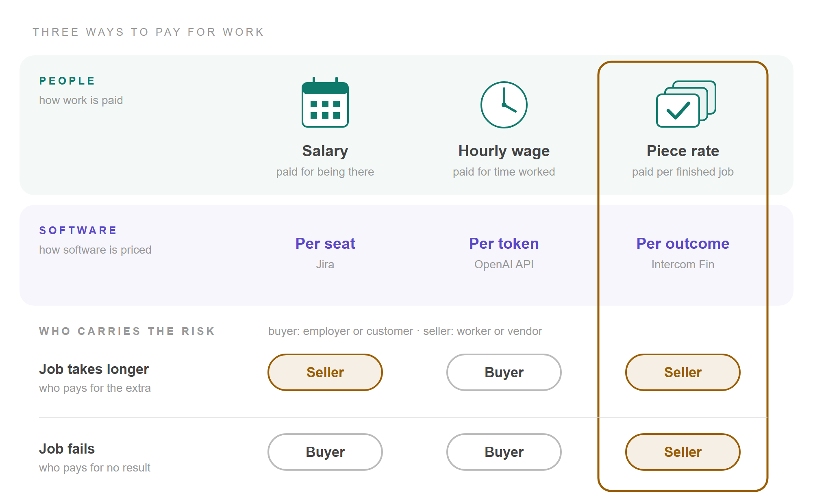This screenshot has width=813, height=504.
Task: Click the Per token pricing label
Action: pyautogui.click(x=504, y=243)
